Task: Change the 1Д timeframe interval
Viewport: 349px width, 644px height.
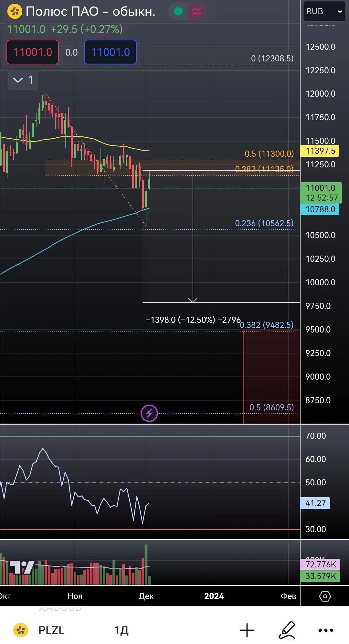Action: click(121, 630)
